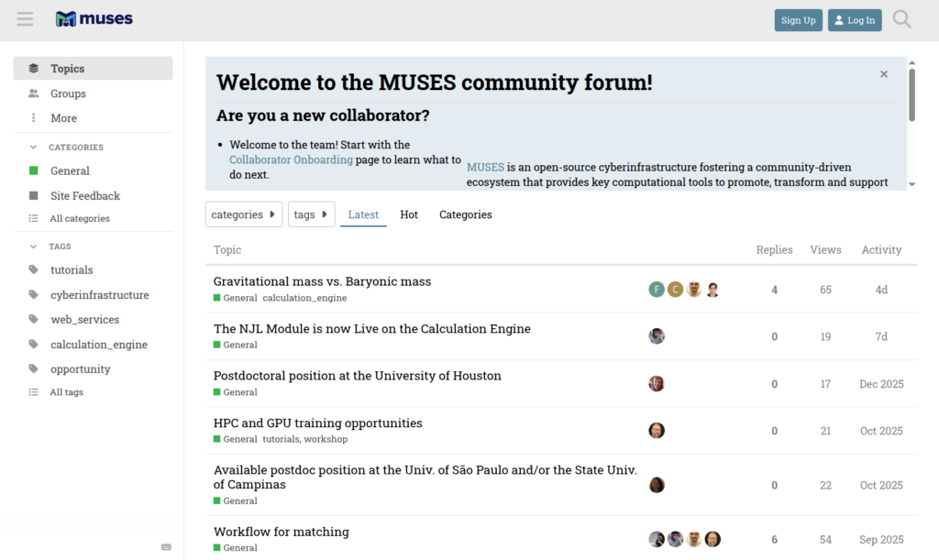Click Groups in the sidebar
939x560 pixels.
coord(68,93)
